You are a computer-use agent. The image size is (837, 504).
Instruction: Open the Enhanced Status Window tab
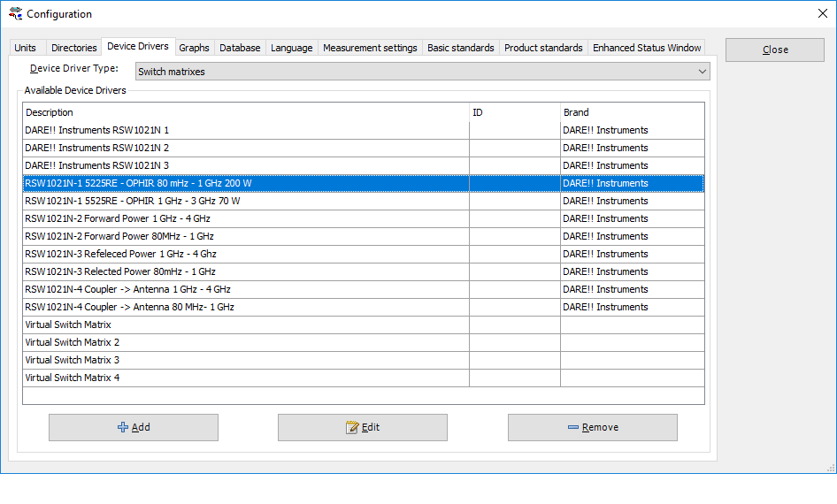(647, 48)
